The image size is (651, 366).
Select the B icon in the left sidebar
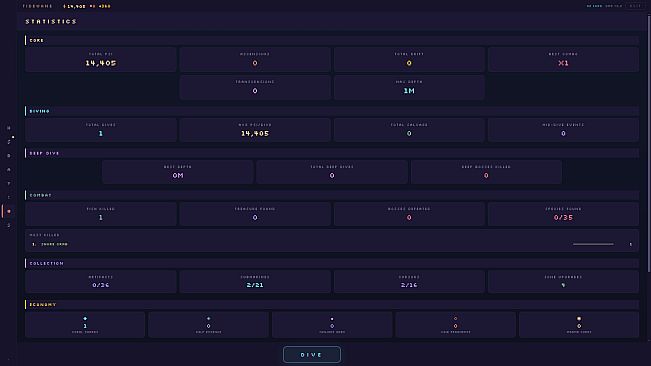click(x=9, y=156)
